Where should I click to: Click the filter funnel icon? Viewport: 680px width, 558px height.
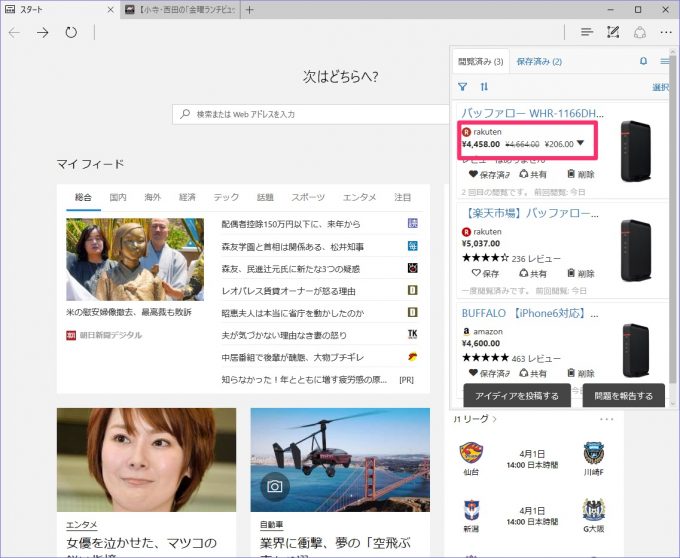point(463,87)
